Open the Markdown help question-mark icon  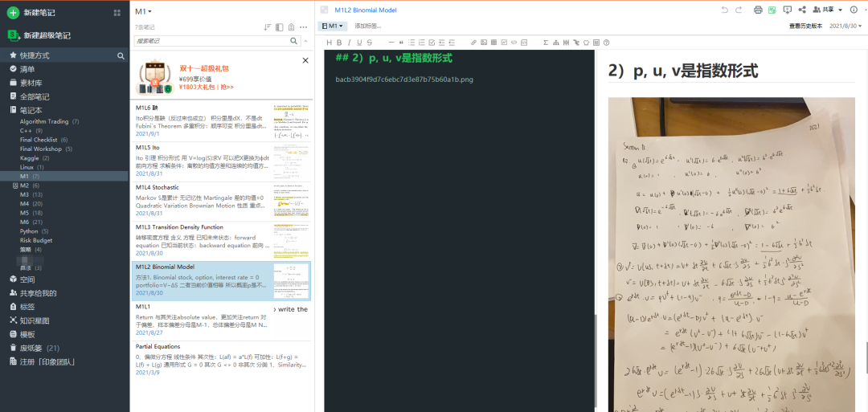point(606,43)
